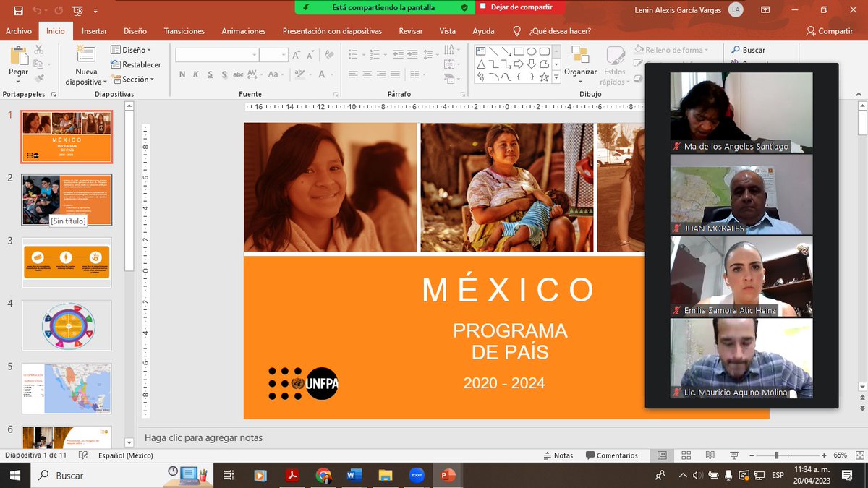Click the Restablecer slide button
This screenshot has height=488, width=868.
136,64
